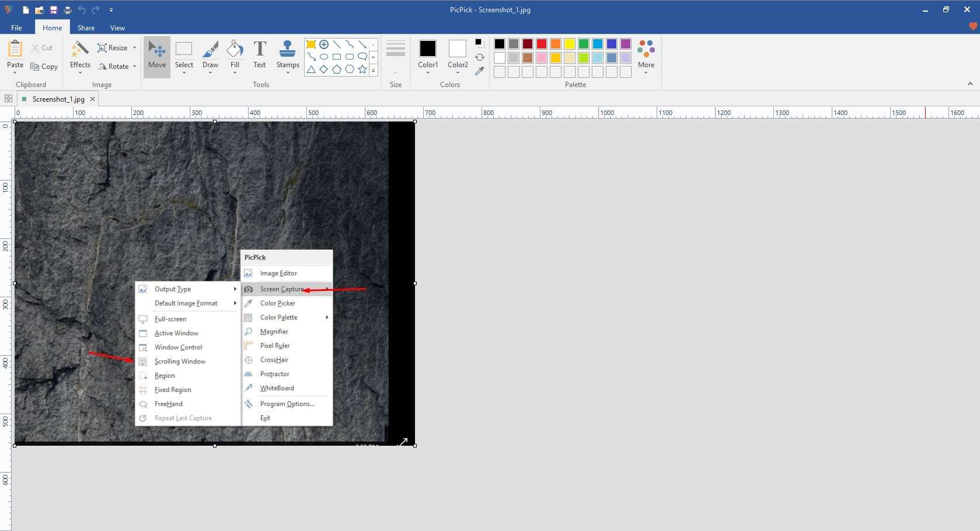Viewport: 980px width, 531px height.
Task: Click the Copy button
Action: coord(44,67)
